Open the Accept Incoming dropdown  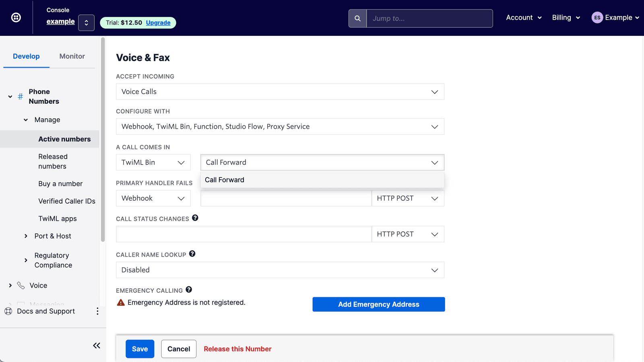280,92
